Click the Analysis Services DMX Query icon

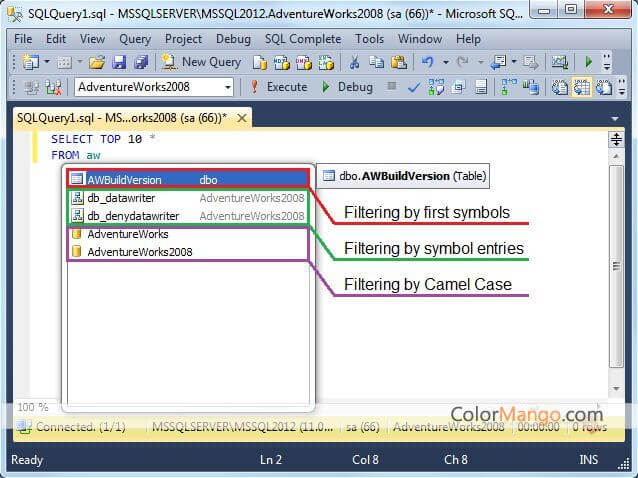[x=304, y=62]
